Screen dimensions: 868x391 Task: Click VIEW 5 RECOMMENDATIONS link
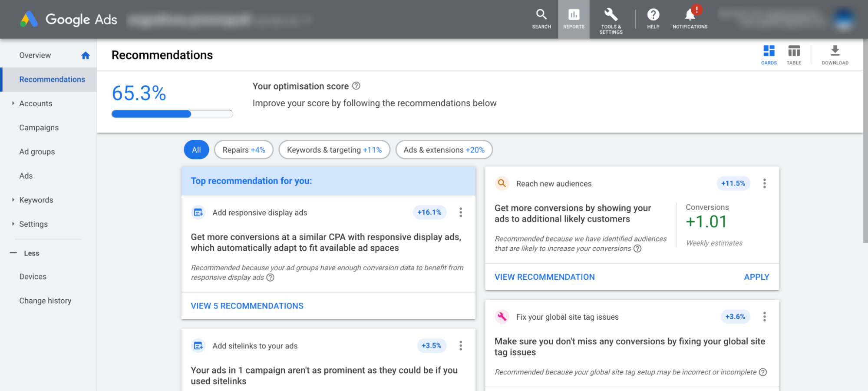click(x=247, y=306)
